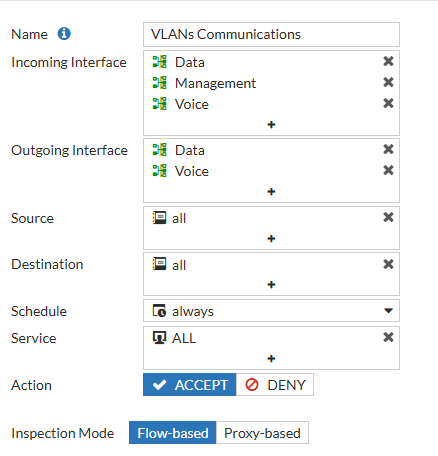Viewport: 438px width, 456px height.
Task: Click the address icon next to Source all
Action: point(159,218)
